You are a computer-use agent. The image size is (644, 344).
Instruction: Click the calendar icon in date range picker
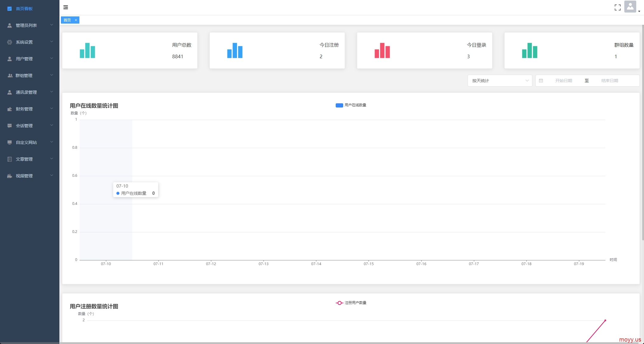[x=541, y=81]
